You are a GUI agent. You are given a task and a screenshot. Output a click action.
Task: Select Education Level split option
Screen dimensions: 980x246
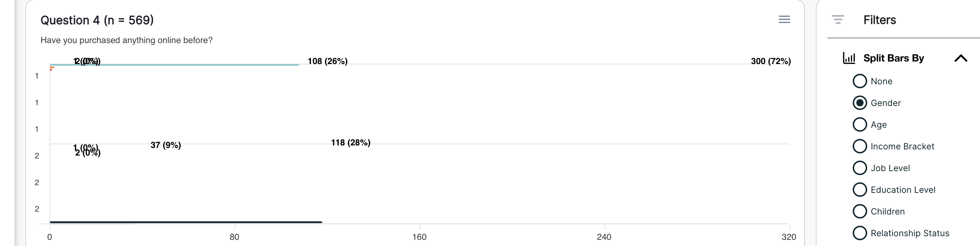[x=860, y=190]
